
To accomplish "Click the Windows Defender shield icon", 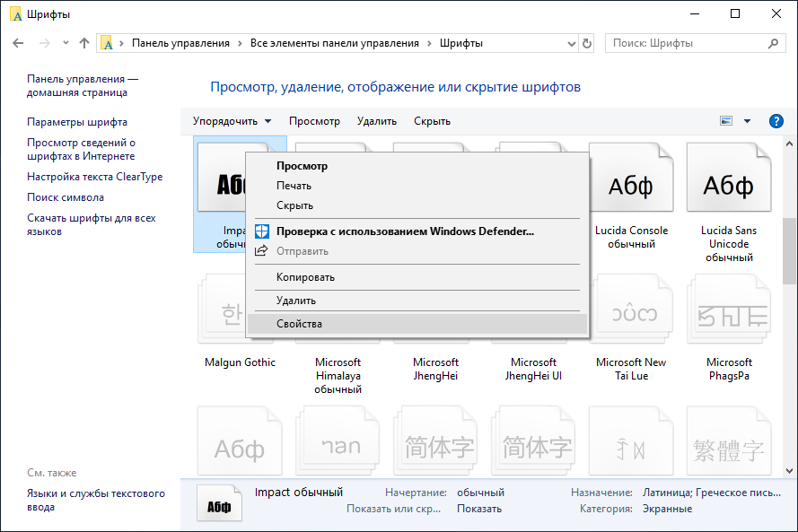I will pos(261,231).
